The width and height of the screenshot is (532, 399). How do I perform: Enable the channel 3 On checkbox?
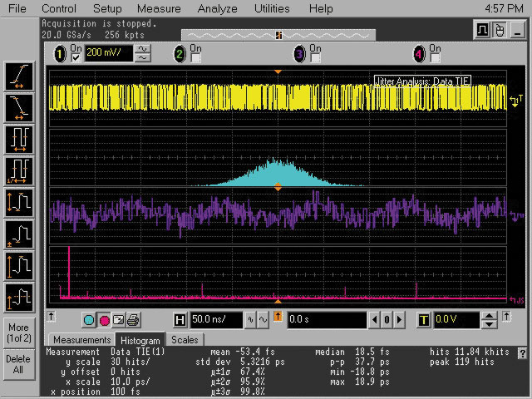click(x=316, y=58)
